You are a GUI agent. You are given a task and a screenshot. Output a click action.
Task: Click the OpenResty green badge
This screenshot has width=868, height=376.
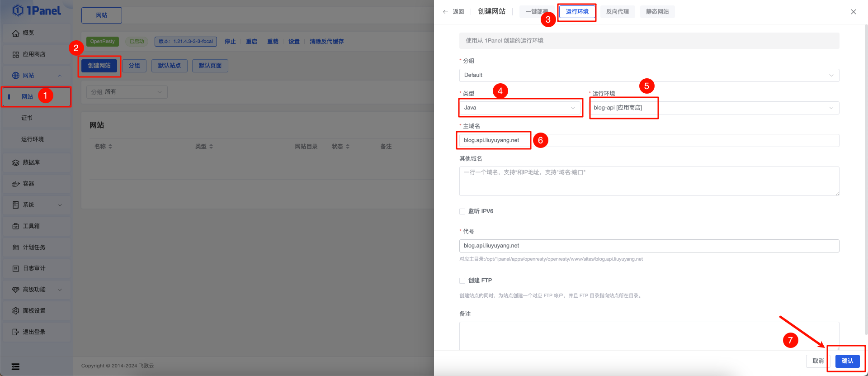pos(103,42)
